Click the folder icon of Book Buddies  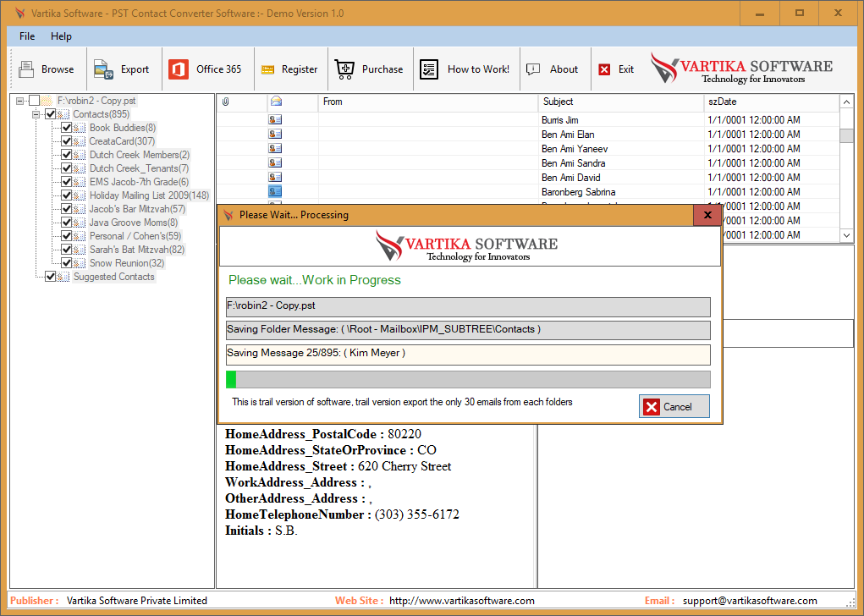pyautogui.click(x=80, y=128)
